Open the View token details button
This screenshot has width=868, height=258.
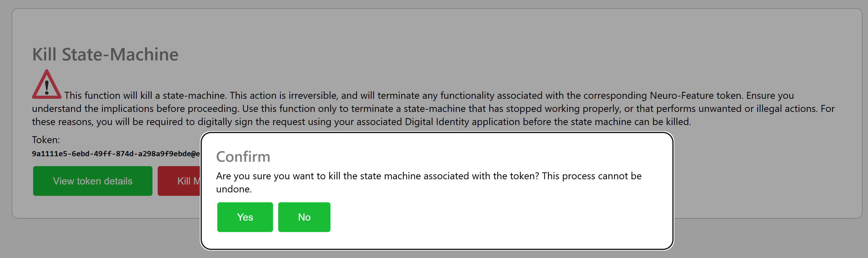tap(93, 181)
